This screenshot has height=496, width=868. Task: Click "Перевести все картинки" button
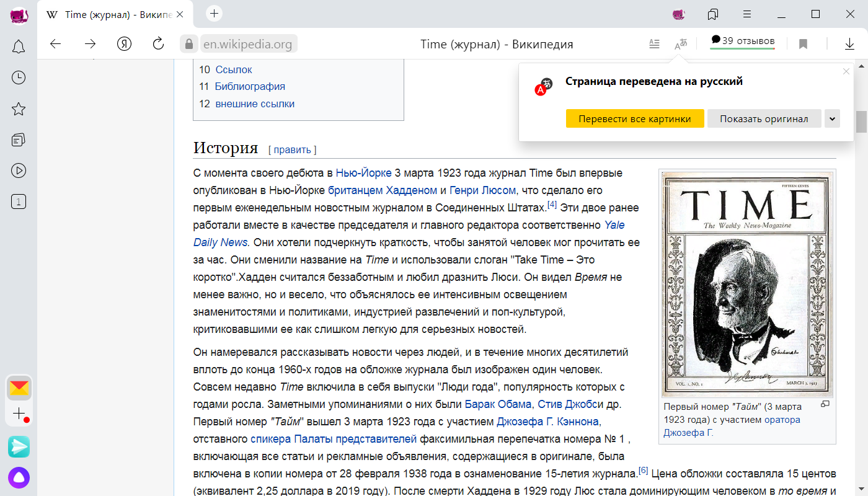[x=634, y=118]
